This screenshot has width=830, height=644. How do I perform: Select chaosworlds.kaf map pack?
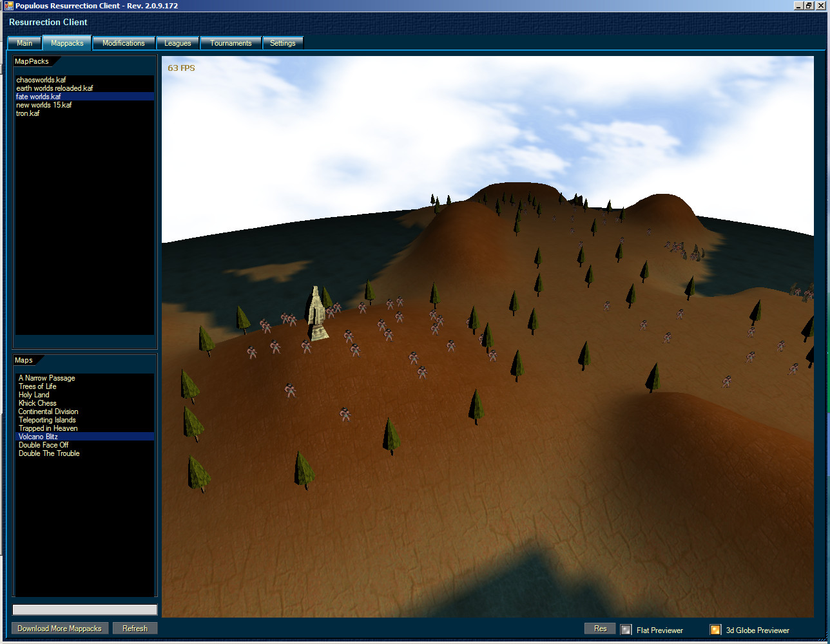[84, 80]
